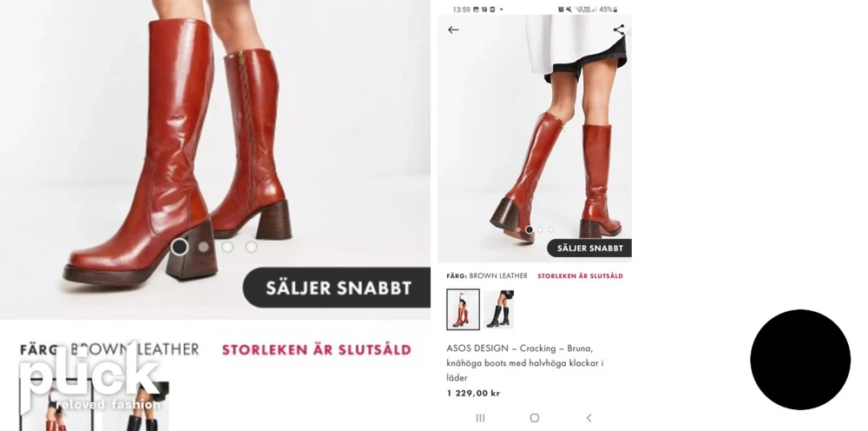Choose the black boot color thumbnail
Viewport: 868px width, 431px height.
click(x=498, y=309)
